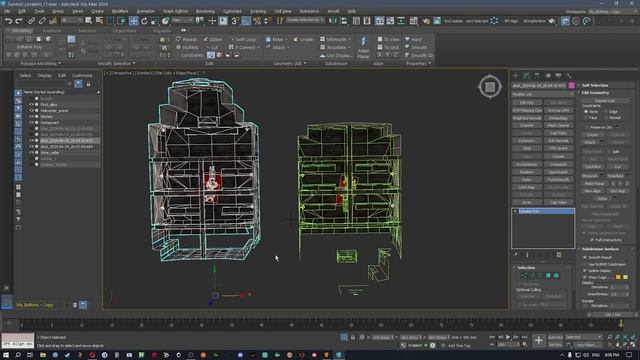Activate Select and Move tool

point(133,21)
